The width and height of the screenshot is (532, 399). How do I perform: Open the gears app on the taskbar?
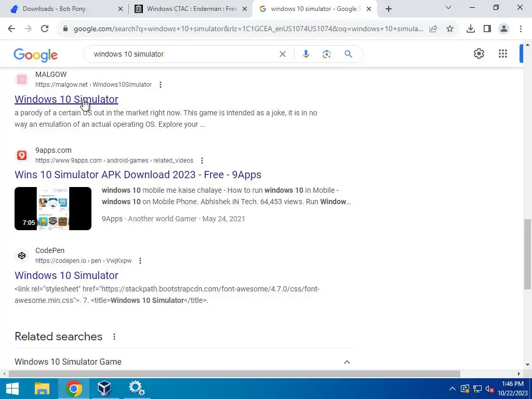137,389
